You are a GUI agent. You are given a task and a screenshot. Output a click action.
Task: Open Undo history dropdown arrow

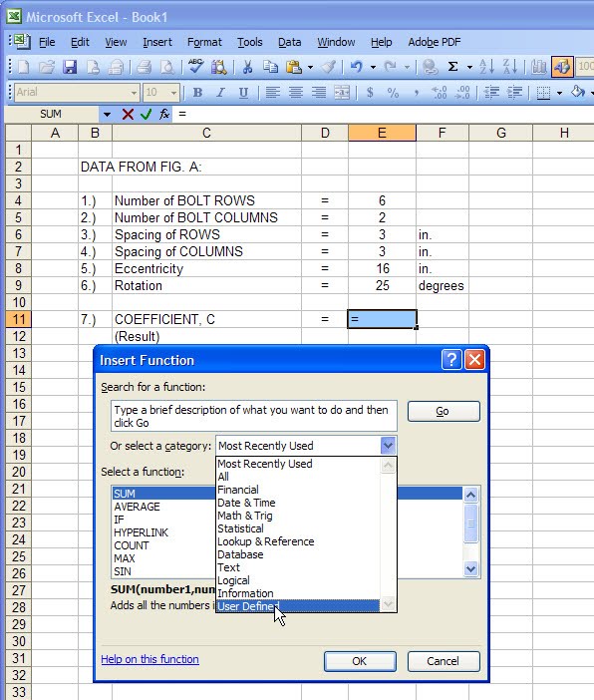click(x=373, y=68)
